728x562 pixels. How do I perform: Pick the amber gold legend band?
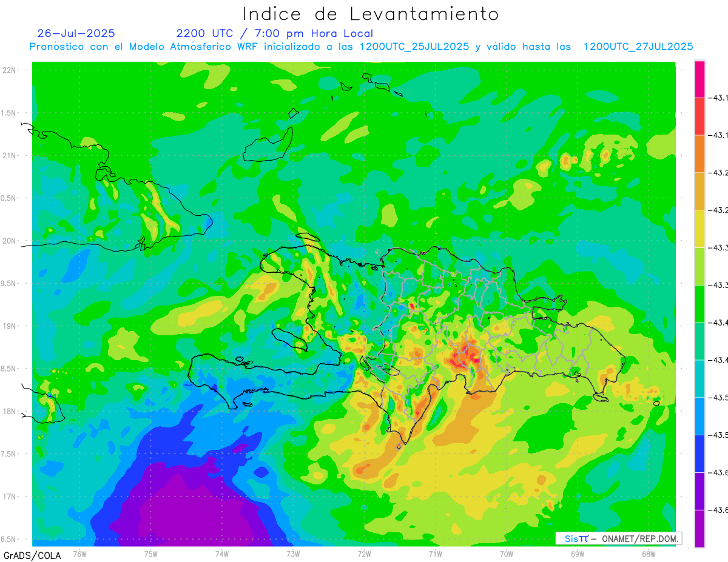pyautogui.click(x=699, y=191)
